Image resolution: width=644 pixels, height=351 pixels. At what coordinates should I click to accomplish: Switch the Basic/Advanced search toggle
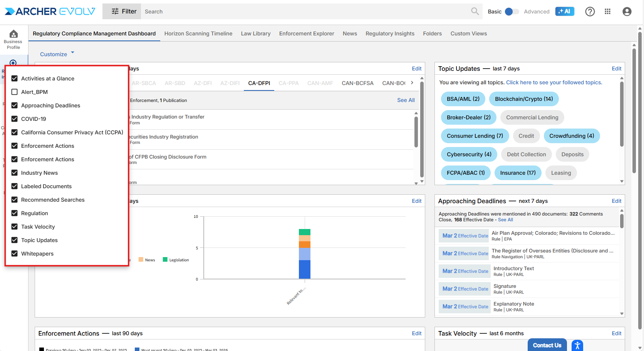(x=512, y=12)
